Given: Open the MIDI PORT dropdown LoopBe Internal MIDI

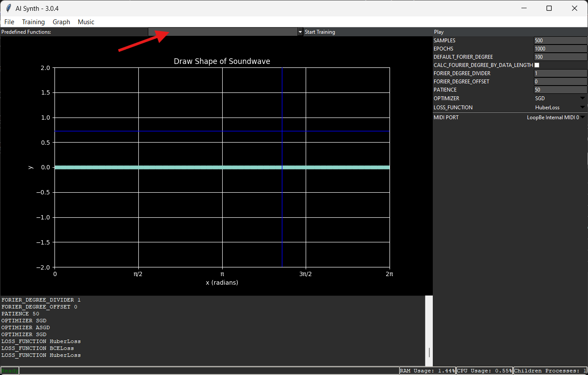Looking at the screenshot, I should pyautogui.click(x=556, y=118).
